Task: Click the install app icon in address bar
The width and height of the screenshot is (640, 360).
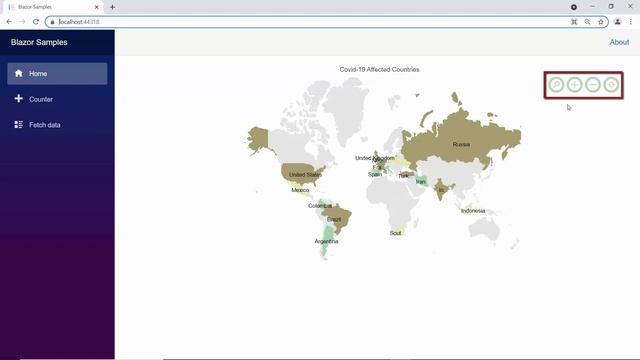Action: 574,22
